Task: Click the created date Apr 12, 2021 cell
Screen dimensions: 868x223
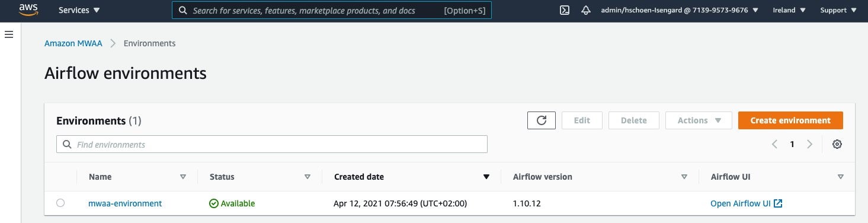Action: click(401, 203)
